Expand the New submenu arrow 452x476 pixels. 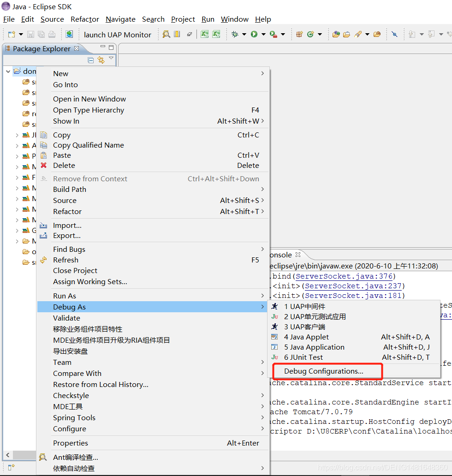point(262,73)
